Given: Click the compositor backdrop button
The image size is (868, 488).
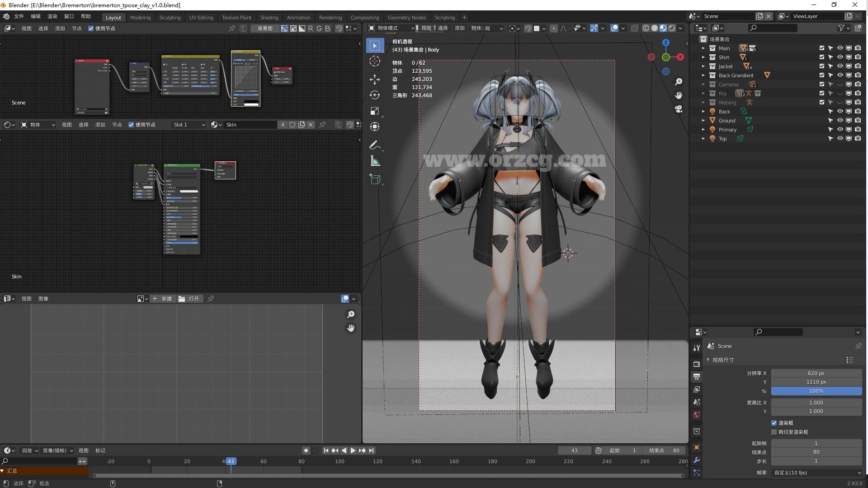Looking at the screenshot, I should tap(265, 28).
